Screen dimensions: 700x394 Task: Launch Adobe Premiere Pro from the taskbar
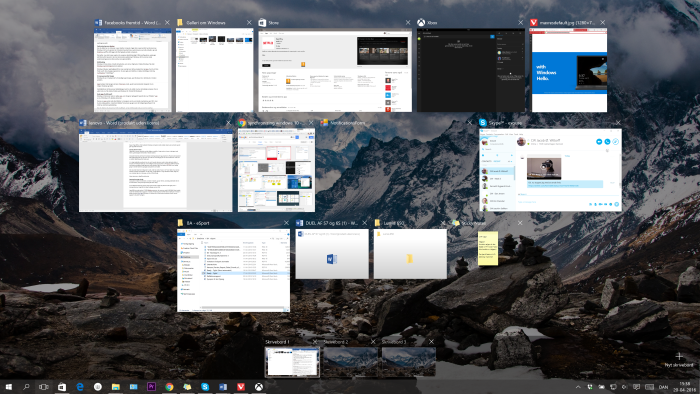pyautogui.click(x=151, y=387)
